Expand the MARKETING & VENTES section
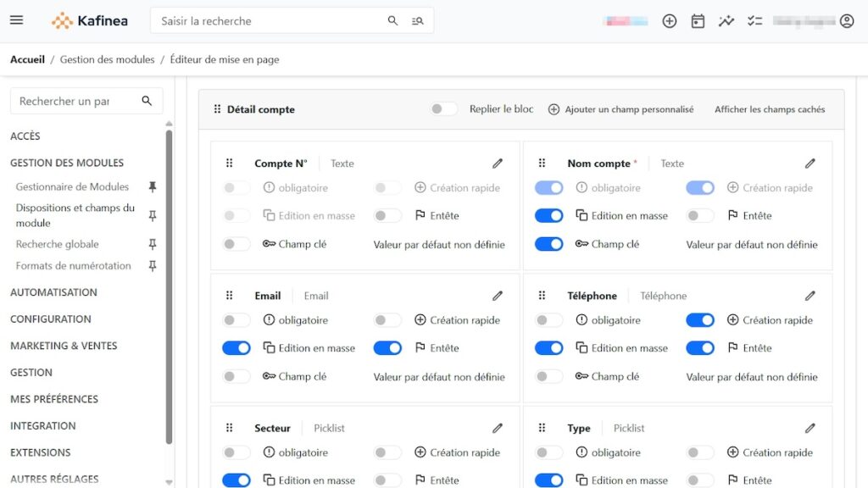 (64, 346)
